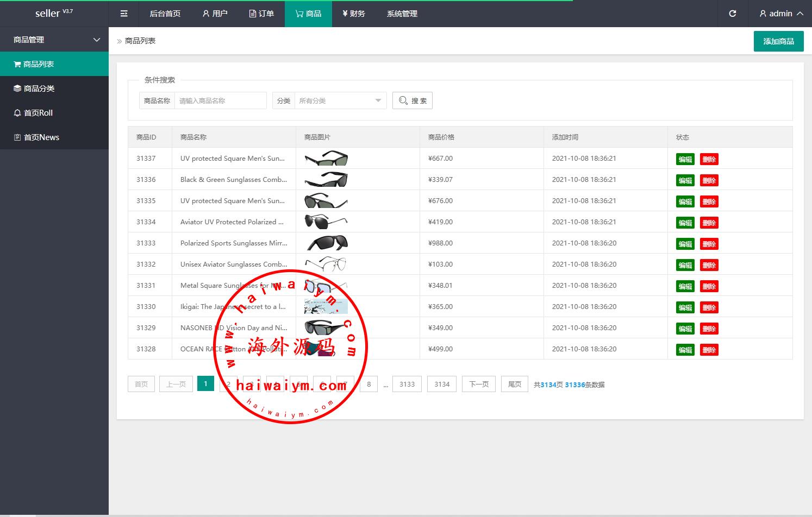
Task: Click the 搜索 magnifier button
Action: tap(412, 100)
